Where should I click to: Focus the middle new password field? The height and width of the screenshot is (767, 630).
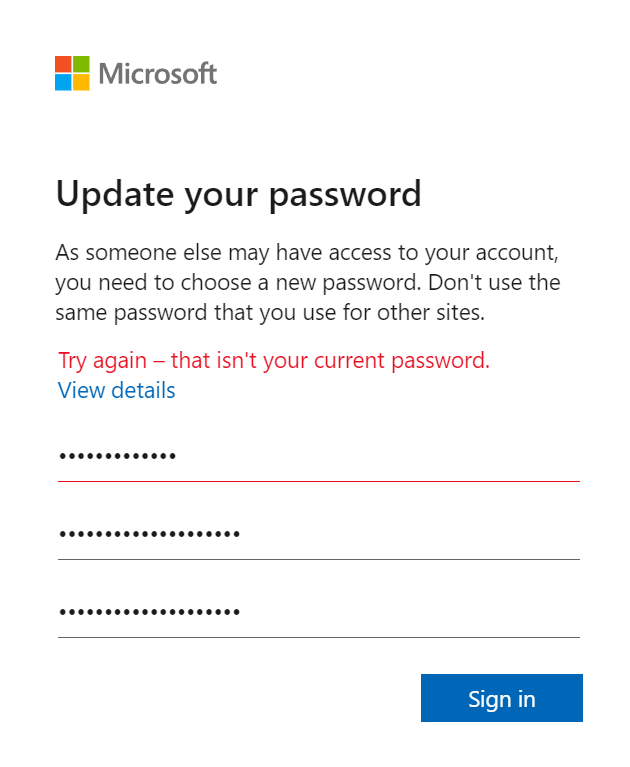(x=318, y=534)
